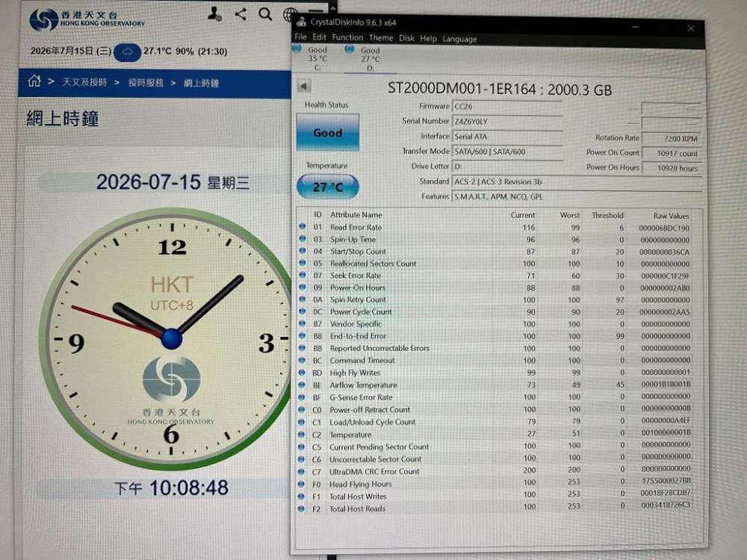Click the home icon in breadcrumb

(34, 81)
